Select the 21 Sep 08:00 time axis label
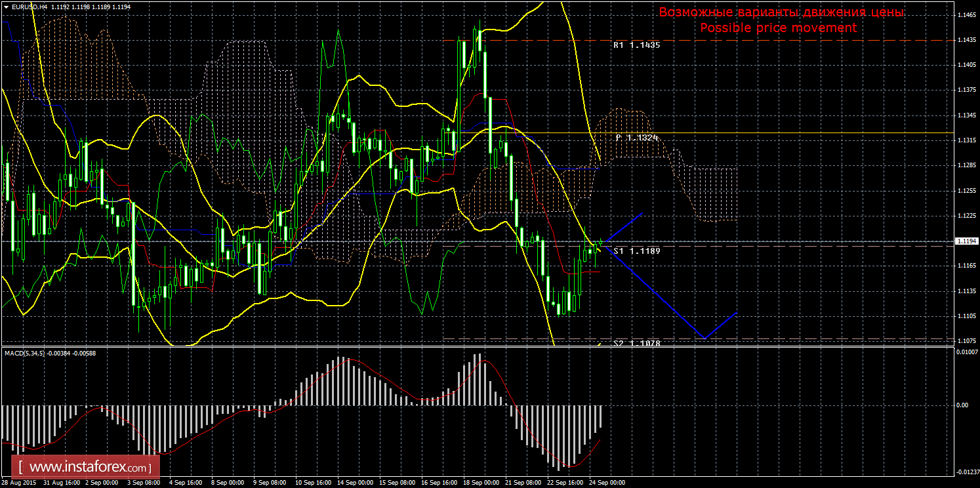980x488 pixels. click(x=523, y=483)
